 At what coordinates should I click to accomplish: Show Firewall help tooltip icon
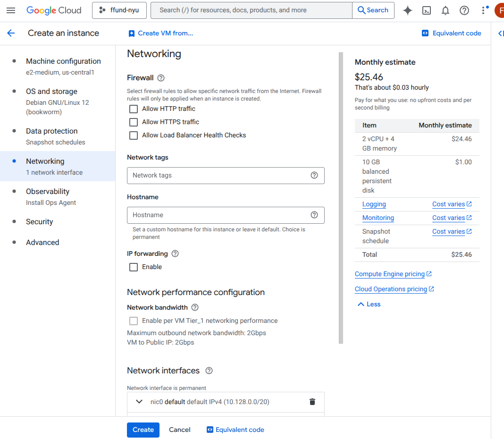pos(161,78)
